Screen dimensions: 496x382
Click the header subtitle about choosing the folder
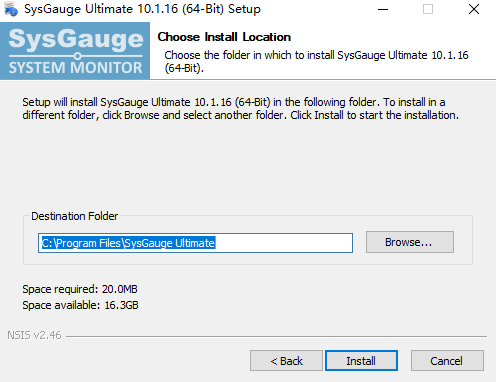click(316, 61)
